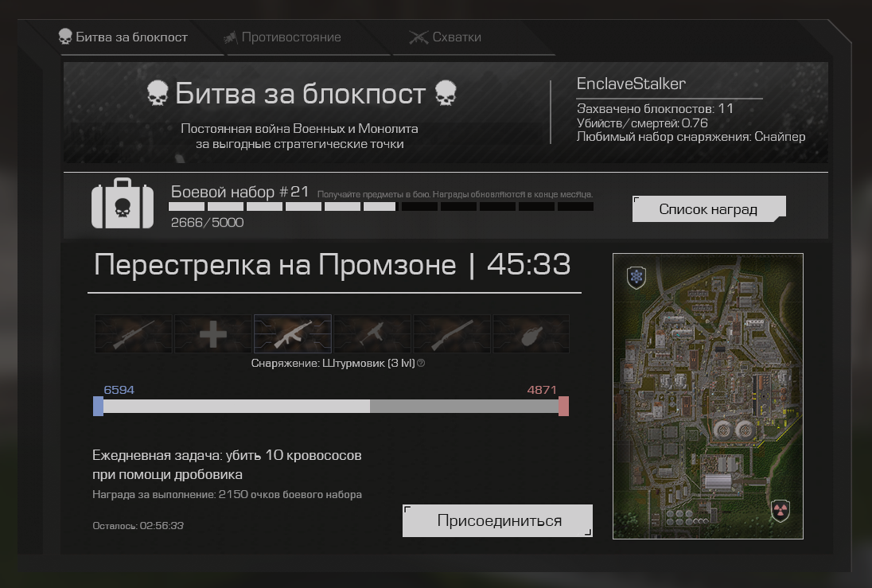This screenshot has width=872, height=588.
Task: Switch to the Противостояние tab
Action: tap(282, 37)
